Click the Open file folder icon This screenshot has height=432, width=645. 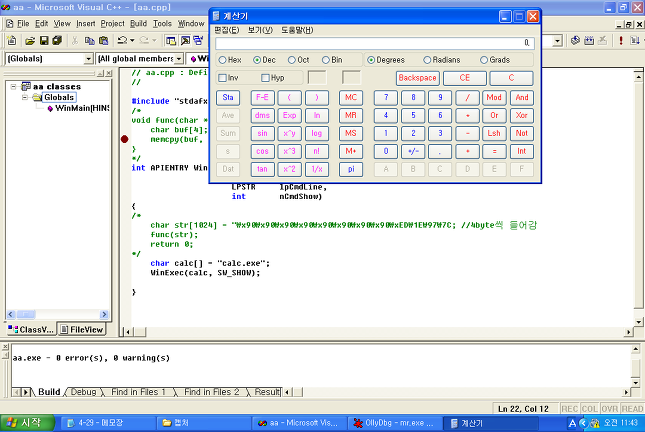(x=30, y=40)
